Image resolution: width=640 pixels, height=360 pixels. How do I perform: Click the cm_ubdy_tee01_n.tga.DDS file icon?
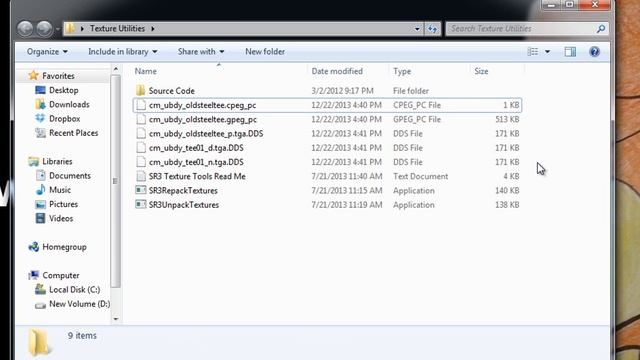[141, 162]
